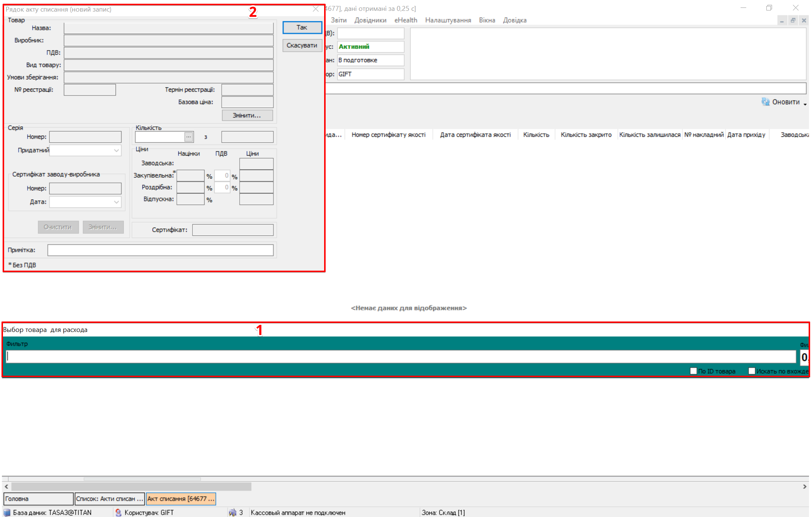Click the inner window restore icon
This screenshot has width=812, height=517.
(x=793, y=21)
